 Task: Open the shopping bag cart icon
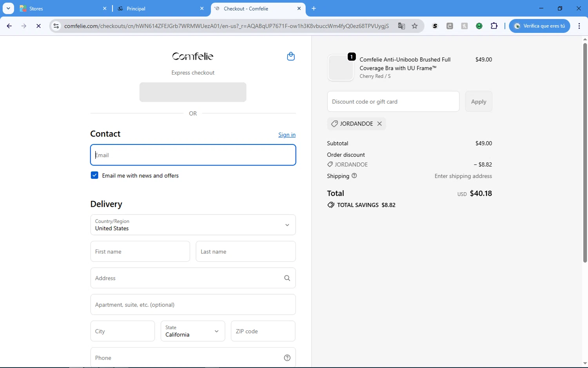[x=291, y=56]
